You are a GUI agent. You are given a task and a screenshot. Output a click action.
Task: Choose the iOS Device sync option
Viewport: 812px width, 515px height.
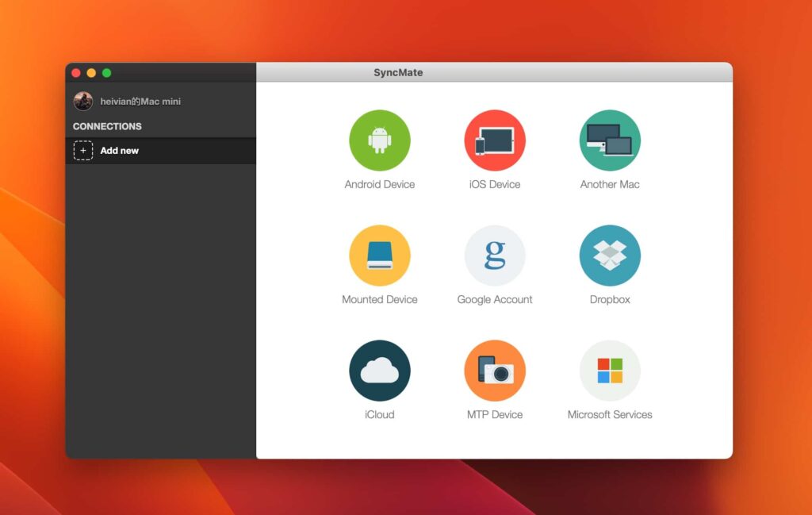(494, 139)
